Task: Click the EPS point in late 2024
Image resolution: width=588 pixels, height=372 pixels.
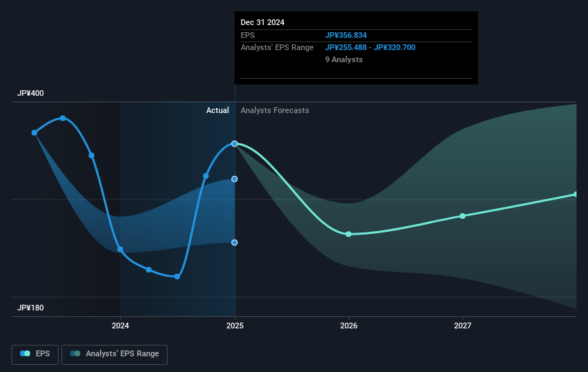Action: tap(206, 176)
